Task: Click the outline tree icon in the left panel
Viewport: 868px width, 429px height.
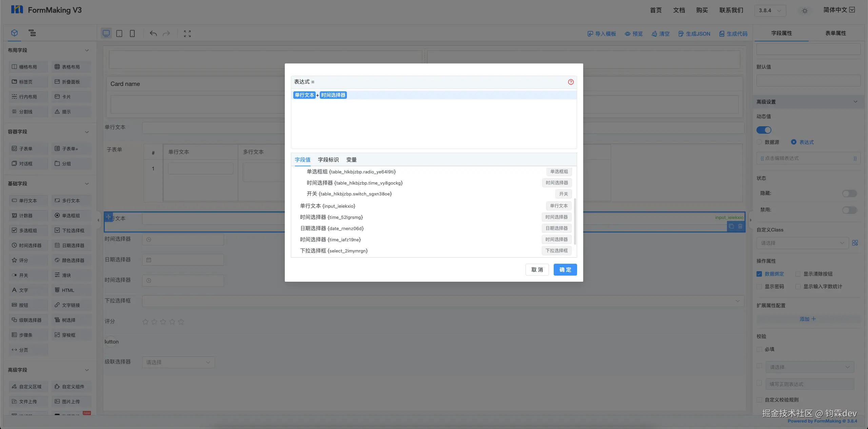Action: pyautogui.click(x=32, y=33)
